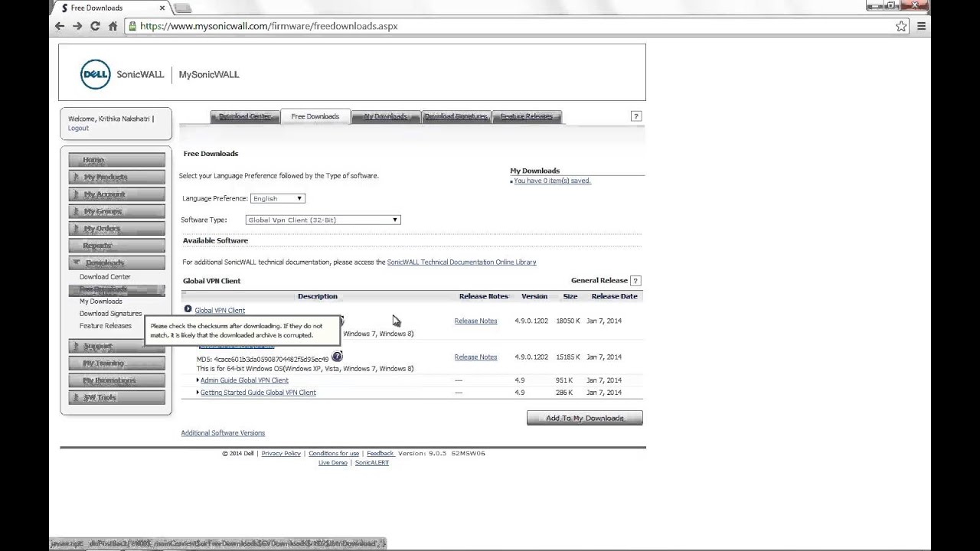Open Reports in sidebar

116,246
